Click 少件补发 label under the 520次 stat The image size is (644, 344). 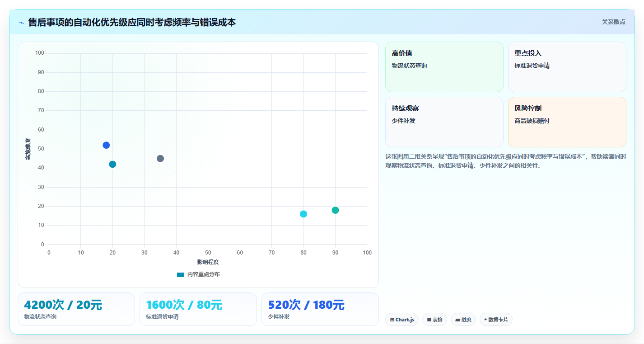point(279,316)
